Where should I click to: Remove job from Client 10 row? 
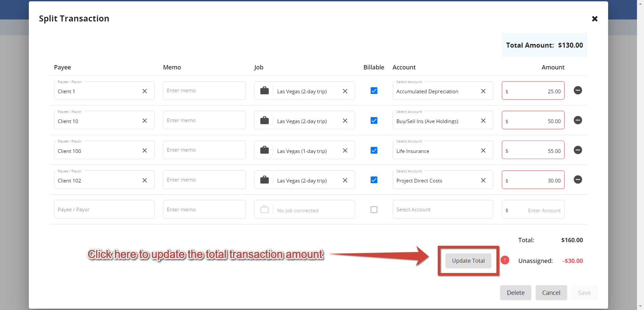point(345,121)
